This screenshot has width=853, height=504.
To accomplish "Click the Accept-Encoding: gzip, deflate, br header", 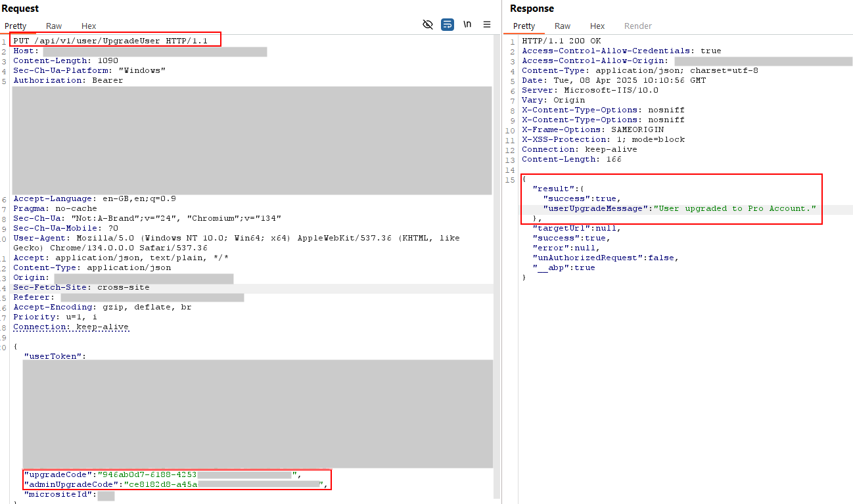I will (x=103, y=307).
